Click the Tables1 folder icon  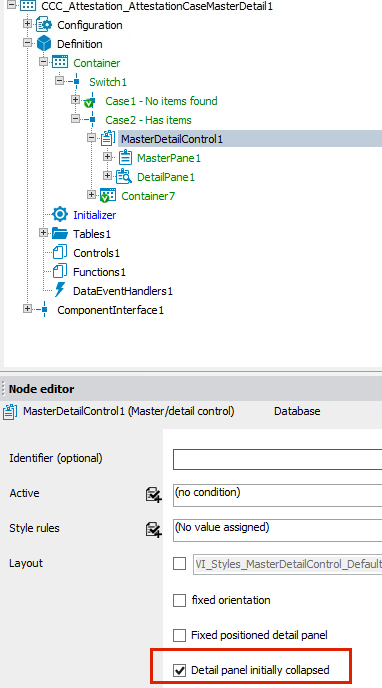pyautogui.click(x=60, y=233)
